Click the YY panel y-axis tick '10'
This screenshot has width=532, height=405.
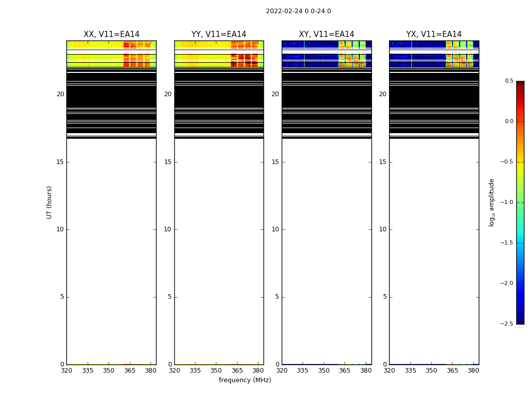point(168,229)
